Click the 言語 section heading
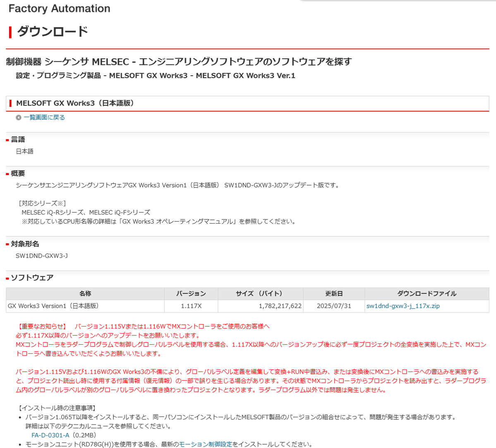Image resolution: width=496 pixels, height=448 pixels. (x=18, y=140)
